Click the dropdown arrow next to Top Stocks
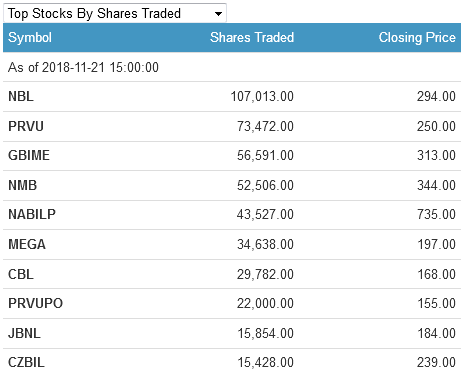 218,14
